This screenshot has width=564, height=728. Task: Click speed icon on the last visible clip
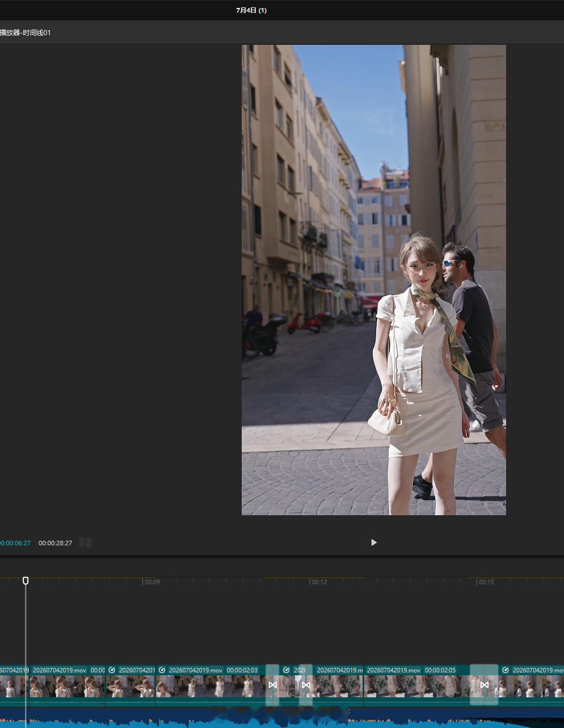coord(505,670)
